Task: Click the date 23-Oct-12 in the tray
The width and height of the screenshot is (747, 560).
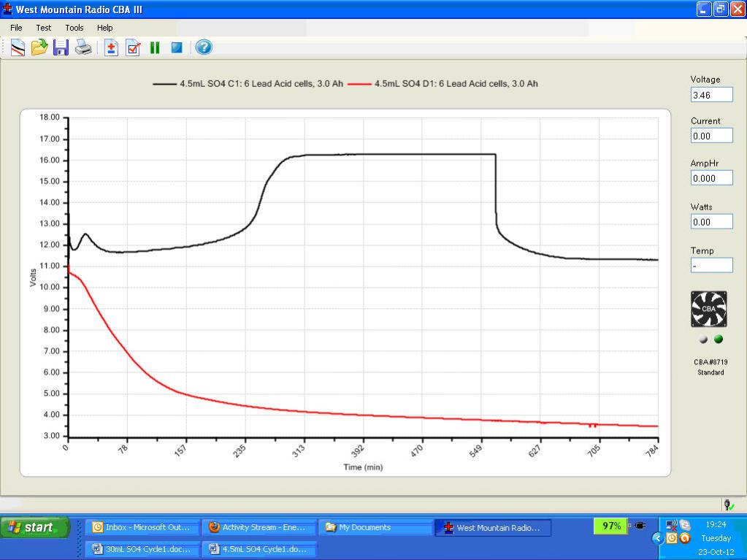Action: click(716, 553)
